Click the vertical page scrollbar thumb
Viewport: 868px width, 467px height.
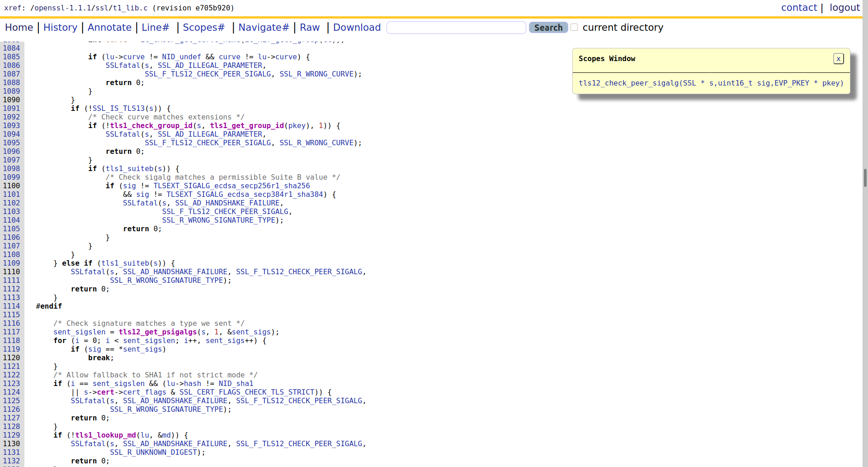(865, 177)
